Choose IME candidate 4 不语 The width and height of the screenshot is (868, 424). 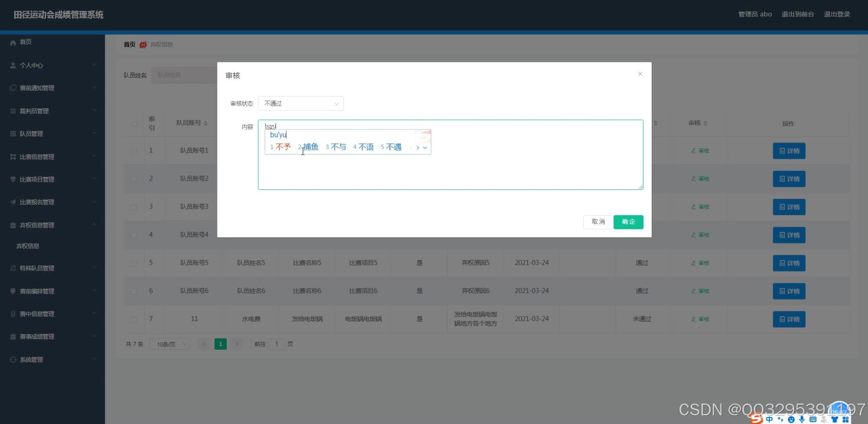pyautogui.click(x=363, y=147)
